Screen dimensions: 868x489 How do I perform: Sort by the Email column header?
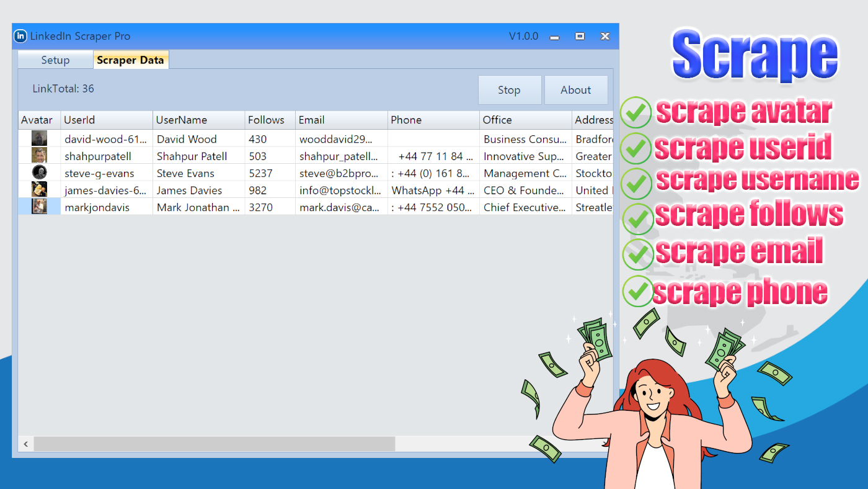tap(342, 120)
